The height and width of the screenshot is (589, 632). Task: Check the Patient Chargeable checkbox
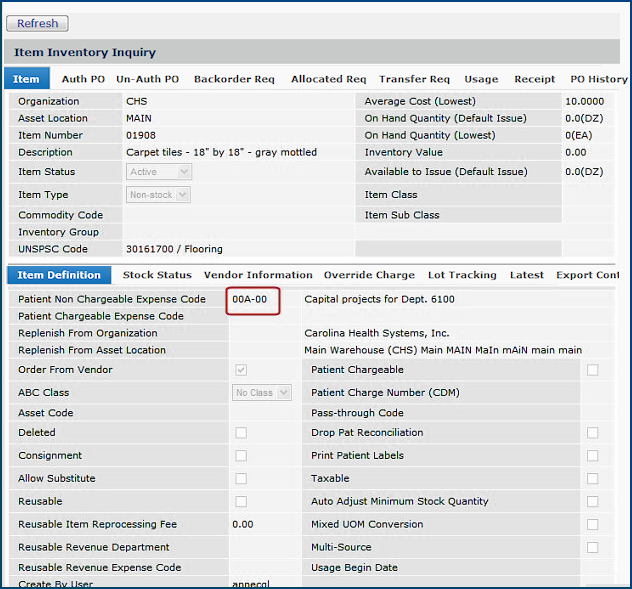pos(593,370)
